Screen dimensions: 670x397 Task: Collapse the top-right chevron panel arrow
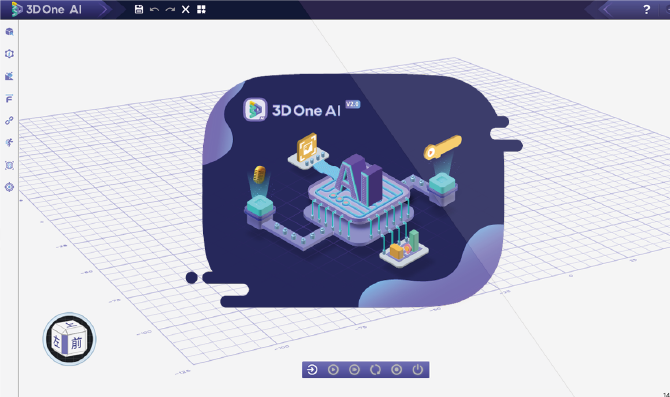[x=606, y=9]
